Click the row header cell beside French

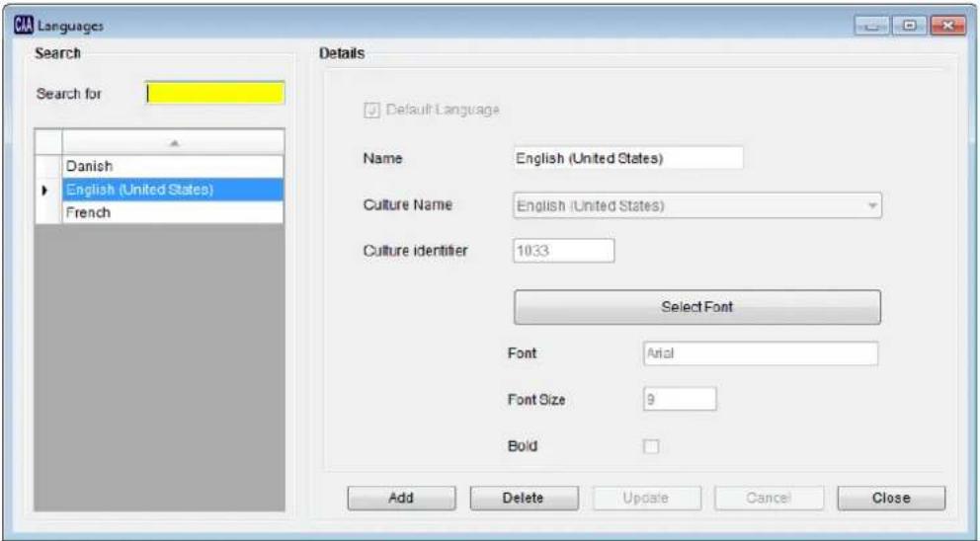tap(48, 212)
